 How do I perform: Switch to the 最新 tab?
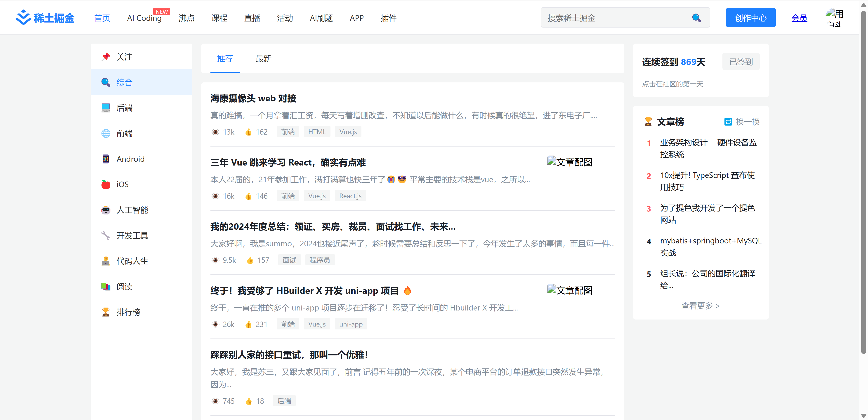pyautogui.click(x=263, y=58)
